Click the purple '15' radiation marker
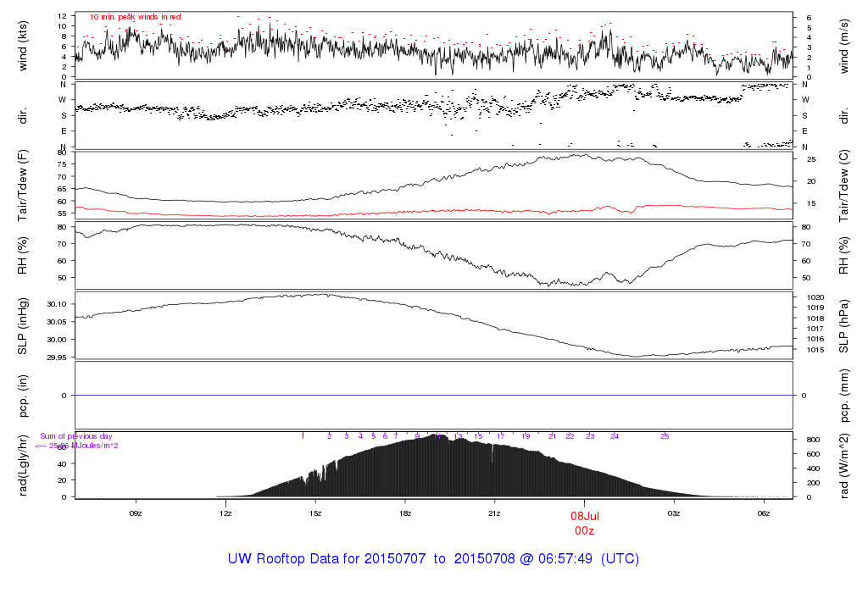 coord(478,436)
